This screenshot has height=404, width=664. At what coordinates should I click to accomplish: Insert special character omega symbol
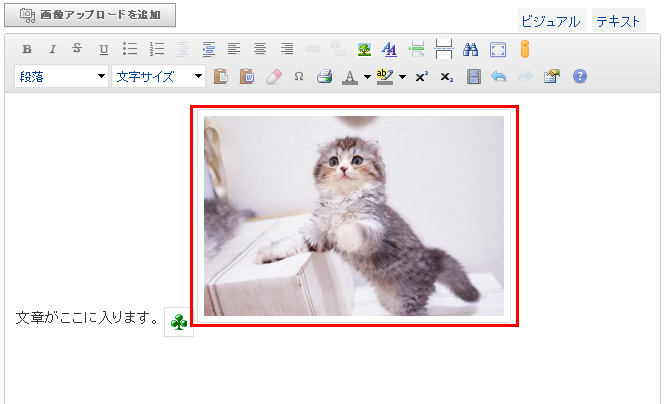pos(299,77)
